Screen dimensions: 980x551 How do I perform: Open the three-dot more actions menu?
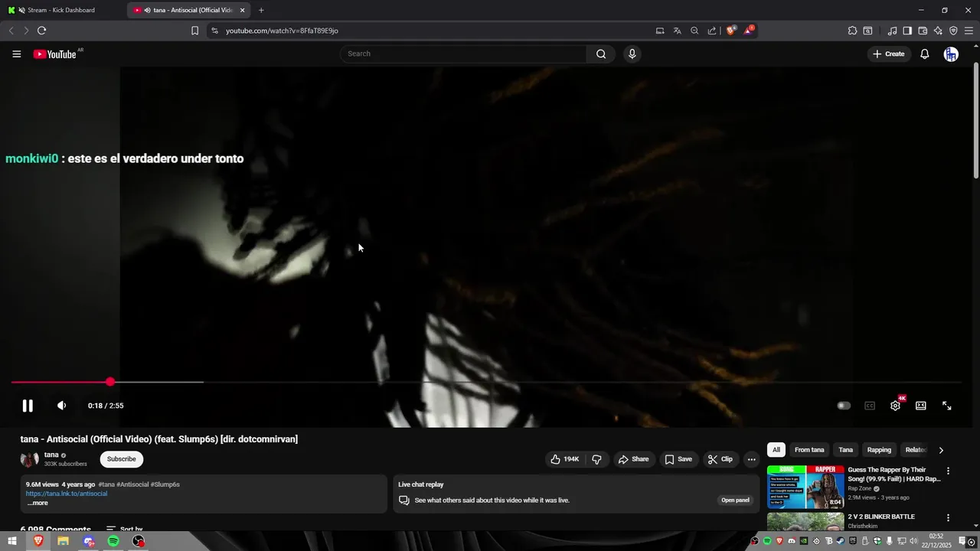(x=752, y=459)
